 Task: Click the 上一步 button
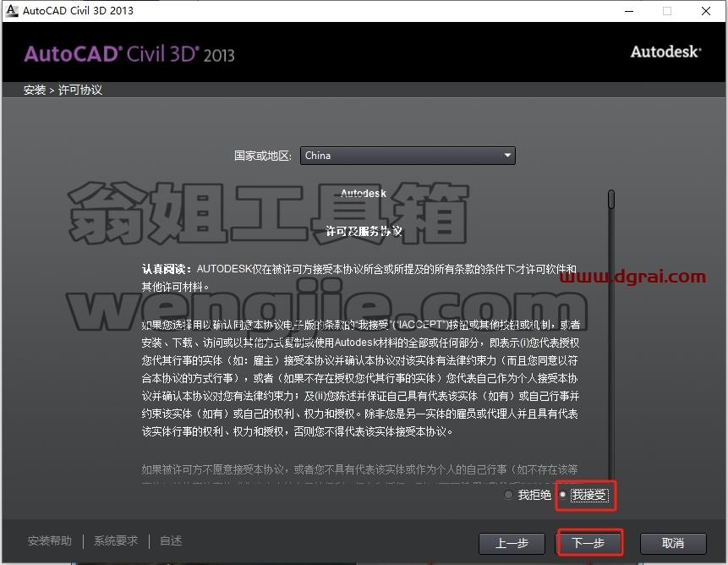512,543
